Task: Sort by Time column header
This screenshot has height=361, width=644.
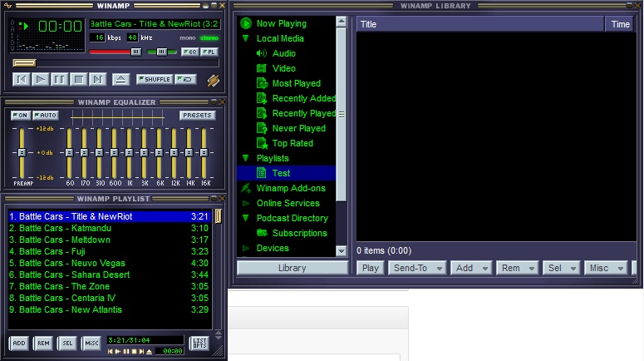Action: pos(620,24)
